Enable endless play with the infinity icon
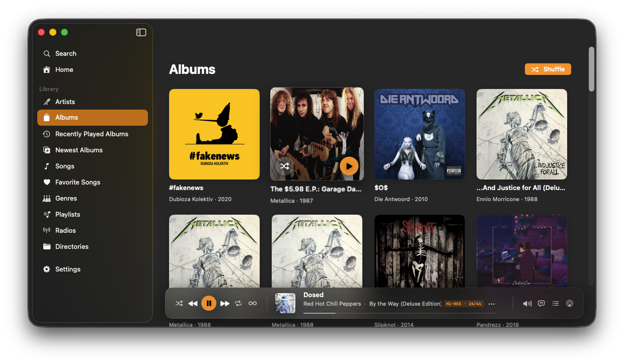This screenshot has height=364, width=624. 252,303
